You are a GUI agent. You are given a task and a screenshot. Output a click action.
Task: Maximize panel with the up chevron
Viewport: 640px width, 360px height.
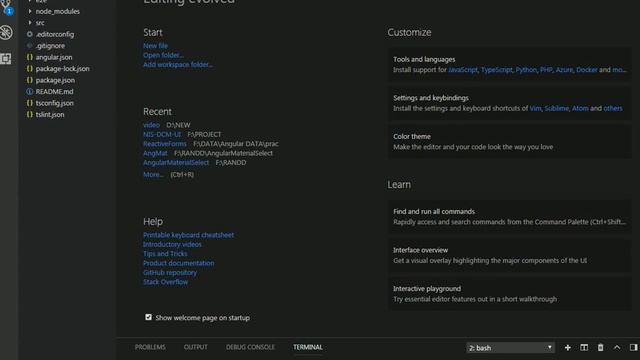click(617, 347)
